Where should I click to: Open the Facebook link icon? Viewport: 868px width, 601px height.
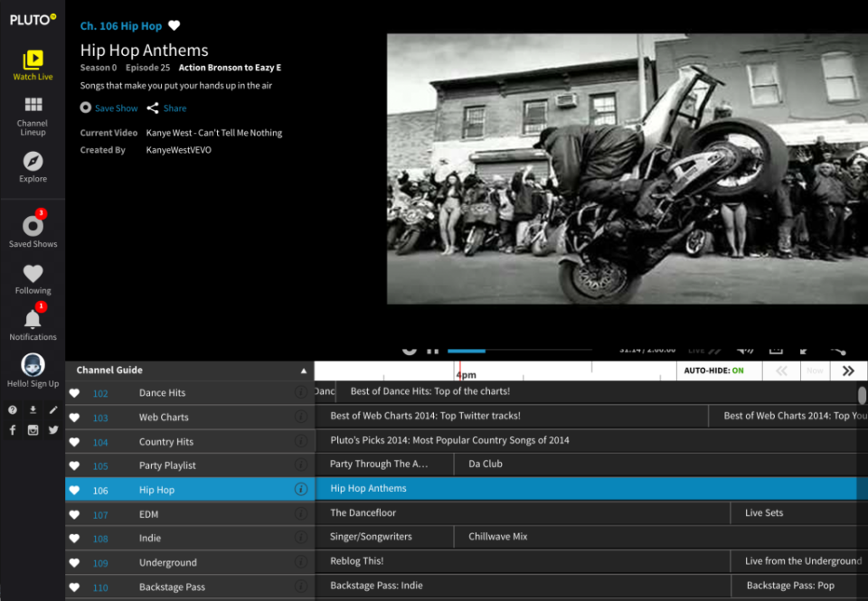12,430
